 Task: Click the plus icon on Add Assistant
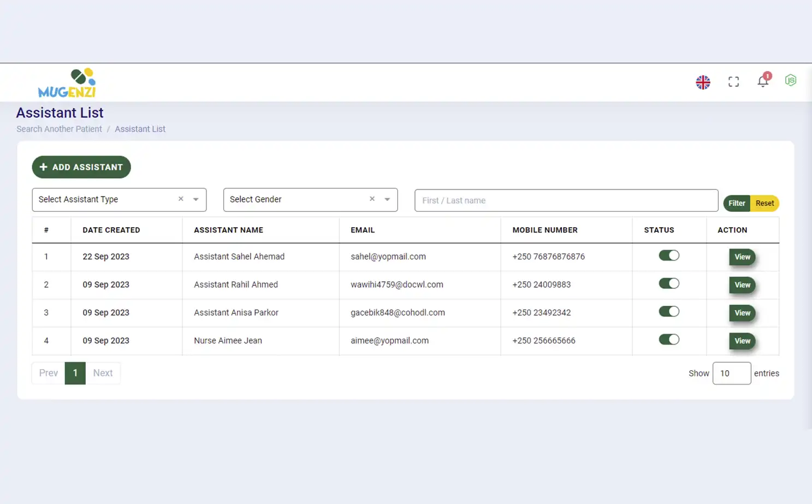point(44,167)
